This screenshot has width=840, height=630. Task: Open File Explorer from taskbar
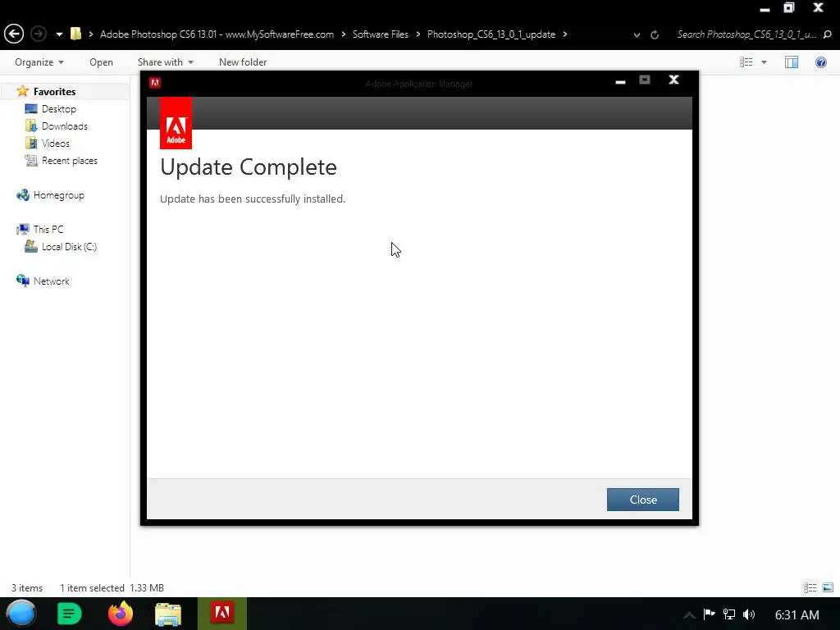click(167, 614)
